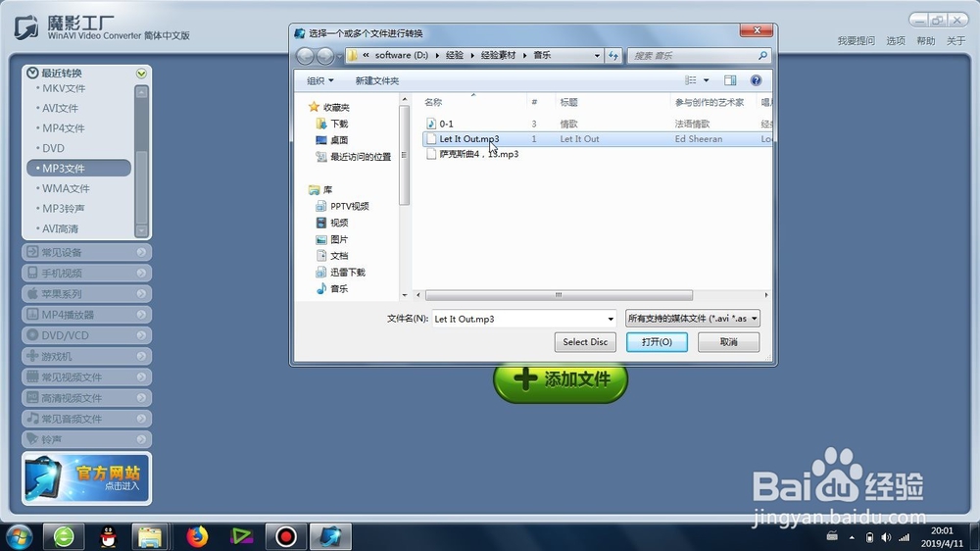980x551 pixels.
Task: Select MP3铃声 in recent conversions
Action: pos(63,208)
